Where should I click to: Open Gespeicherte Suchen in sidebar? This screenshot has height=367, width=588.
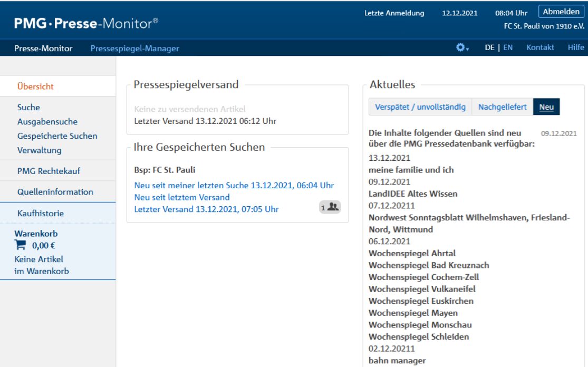pyautogui.click(x=57, y=136)
